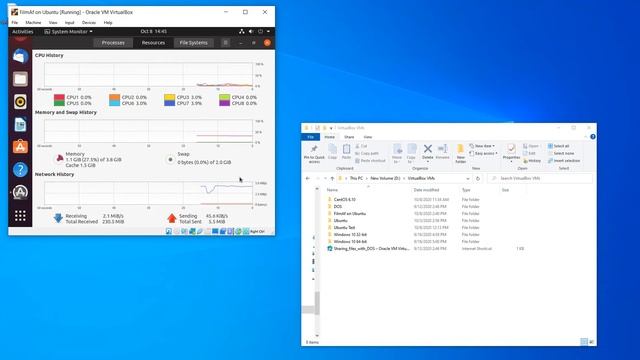This screenshot has height=360, width=640.
Task: Open the VirtualBox Devices menu
Action: 89,22
